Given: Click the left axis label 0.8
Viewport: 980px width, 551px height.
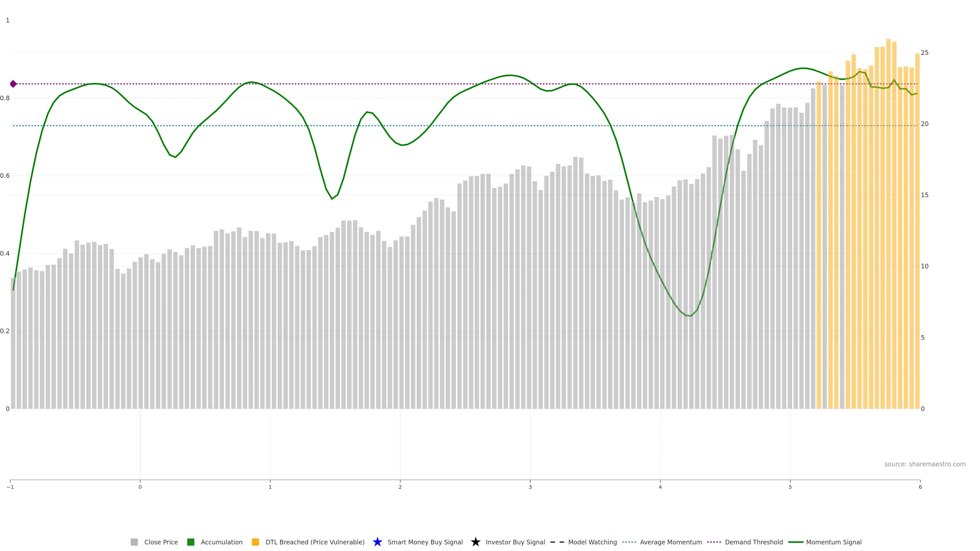Looking at the screenshot, I should click(5, 98).
